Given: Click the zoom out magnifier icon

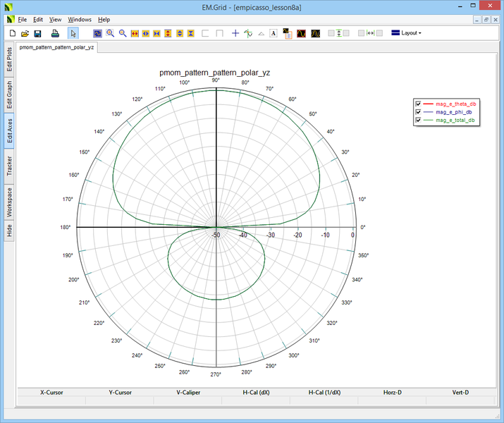Looking at the screenshot, I should [x=122, y=33].
